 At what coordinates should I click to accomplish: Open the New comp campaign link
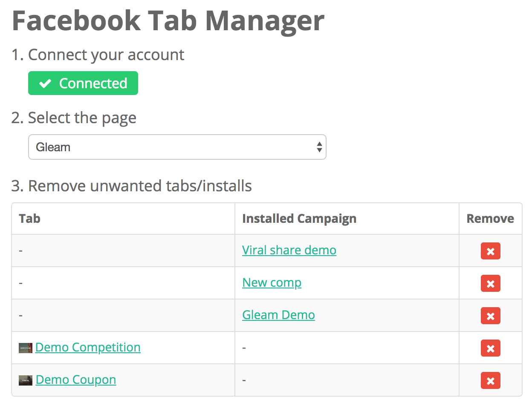coord(272,282)
